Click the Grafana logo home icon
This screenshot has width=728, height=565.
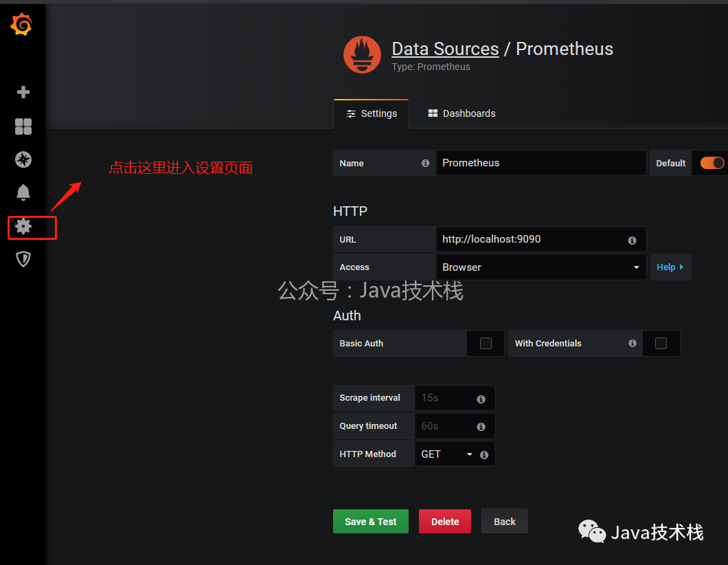(x=22, y=25)
